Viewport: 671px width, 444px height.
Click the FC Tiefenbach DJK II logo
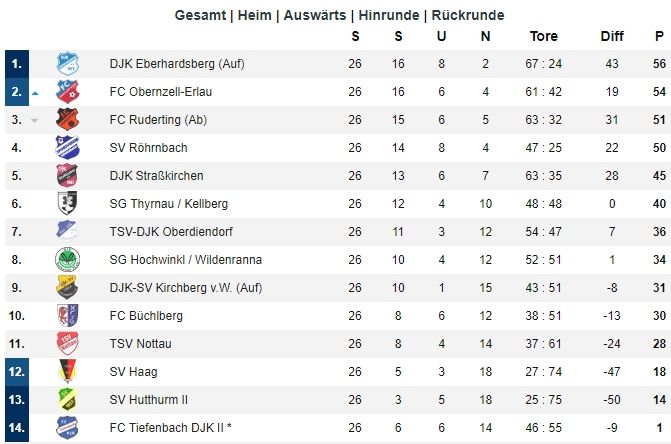coord(68,427)
